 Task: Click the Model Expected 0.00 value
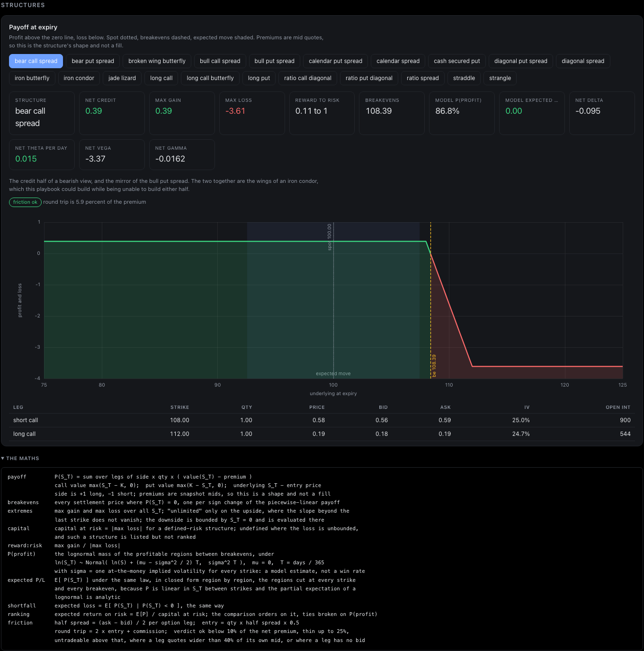point(513,111)
